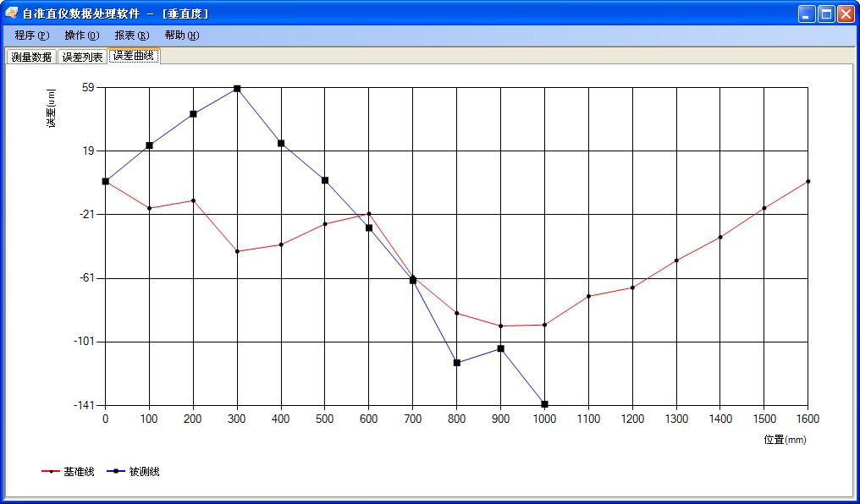The width and height of the screenshot is (860, 504).
Task: Select the blue peak point at 300 mm
Action: pos(237,89)
